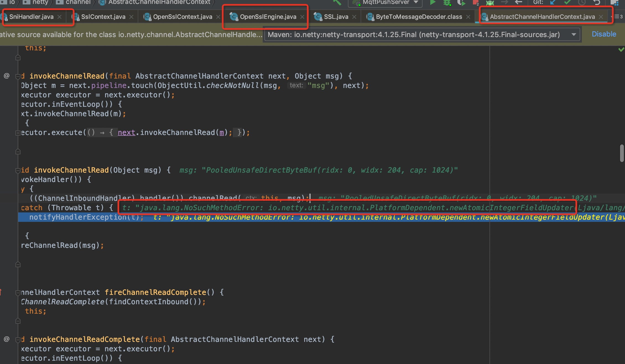This screenshot has width=625, height=364.
Task: Commit changes via Git checkmark icon
Action: pos(567,3)
